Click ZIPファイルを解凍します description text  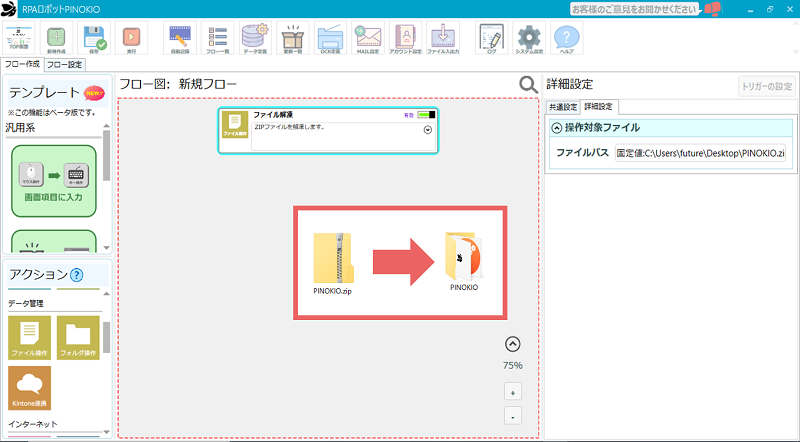click(x=289, y=127)
